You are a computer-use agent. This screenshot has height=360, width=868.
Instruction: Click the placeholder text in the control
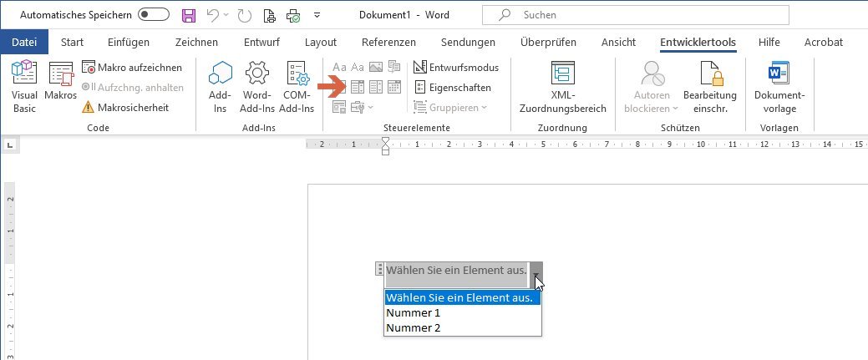[456, 271]
